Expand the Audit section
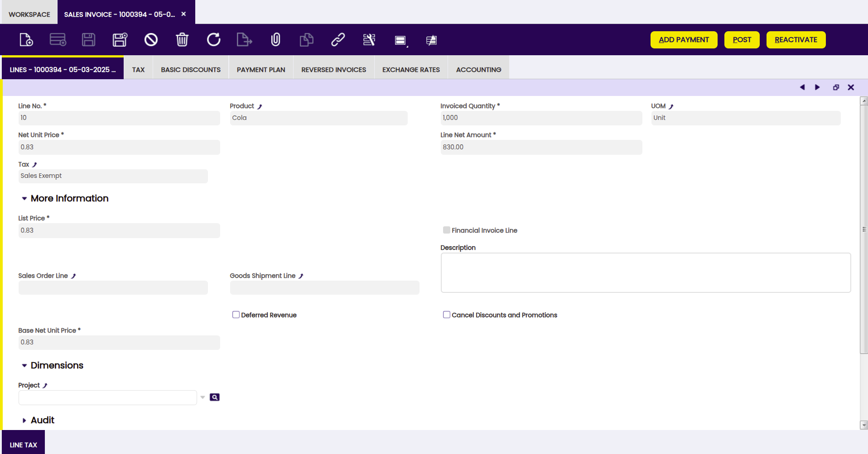 [x=24, y=421]
